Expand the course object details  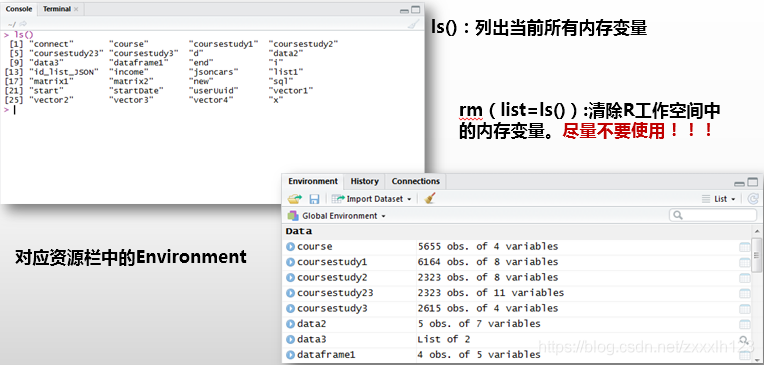(291, 247)
